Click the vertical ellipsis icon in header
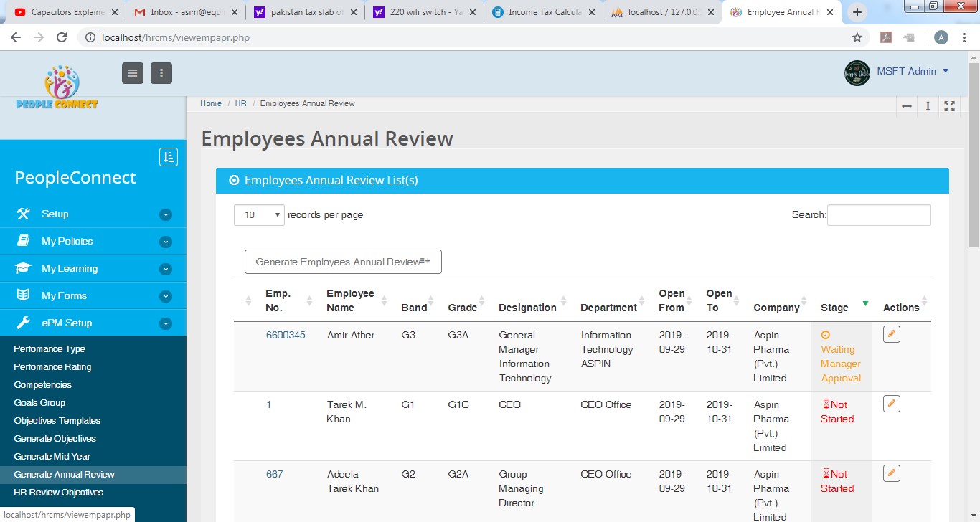Viewport: 980px width, 522px height. click(x=161, y=72)
